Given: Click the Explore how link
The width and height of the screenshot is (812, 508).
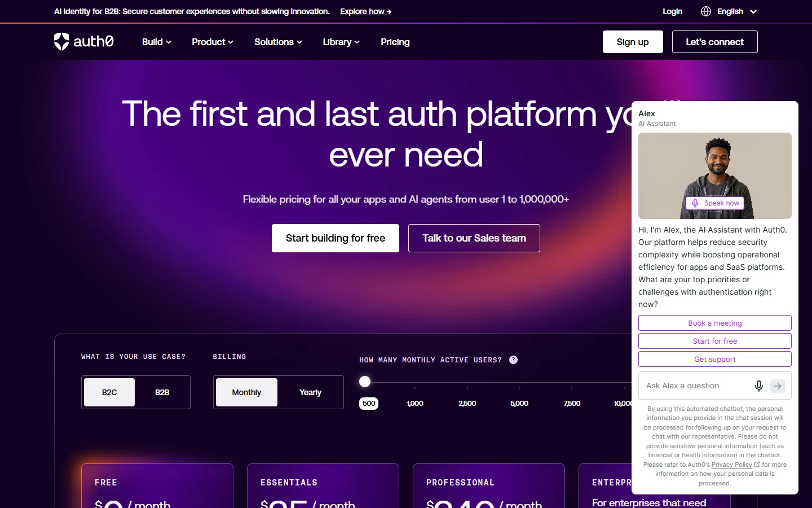Looking at the screenshot, I should coord(365,11).
